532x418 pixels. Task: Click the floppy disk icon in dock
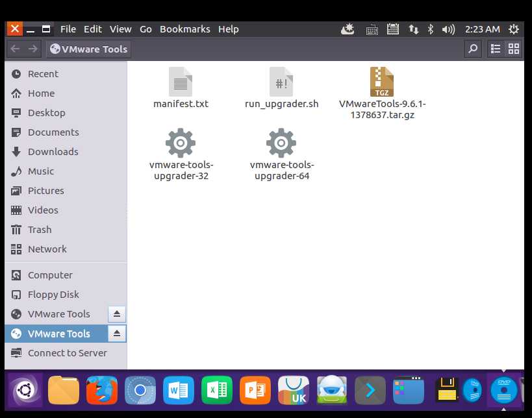click(x=447, y=389)
